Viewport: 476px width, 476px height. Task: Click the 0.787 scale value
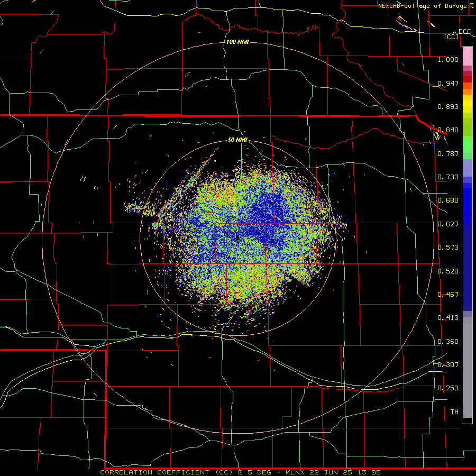tap(448, 153)
